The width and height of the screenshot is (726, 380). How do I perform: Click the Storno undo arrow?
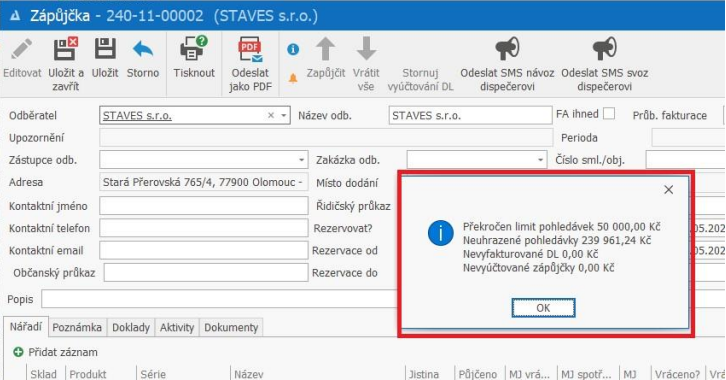click(143, 49)
